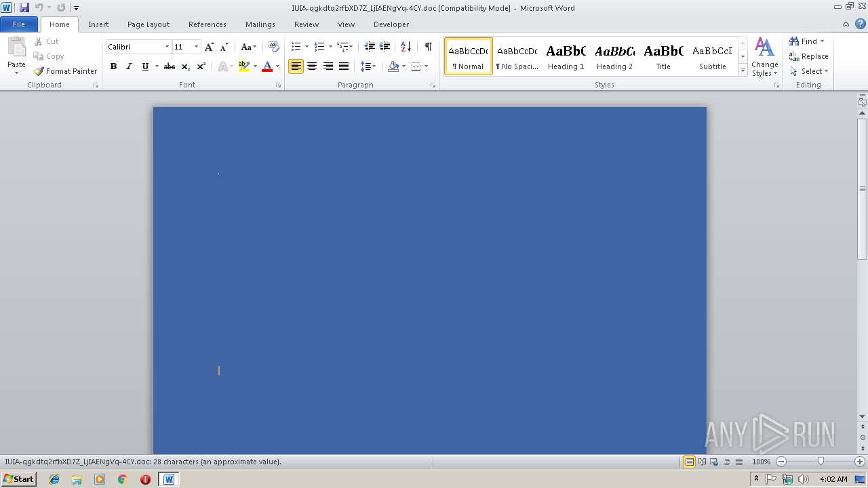Image resolution: width=868 pixels, height=488 pixels.
Task: Select Center alignment
Action: click(x=312, y=66)
